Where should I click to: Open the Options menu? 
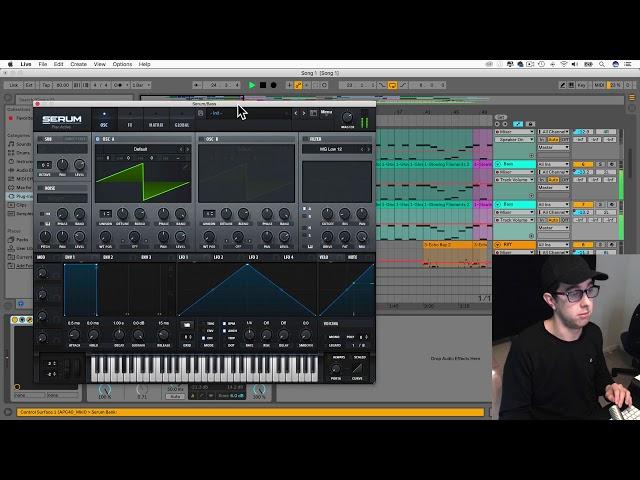tap(122, 64)
